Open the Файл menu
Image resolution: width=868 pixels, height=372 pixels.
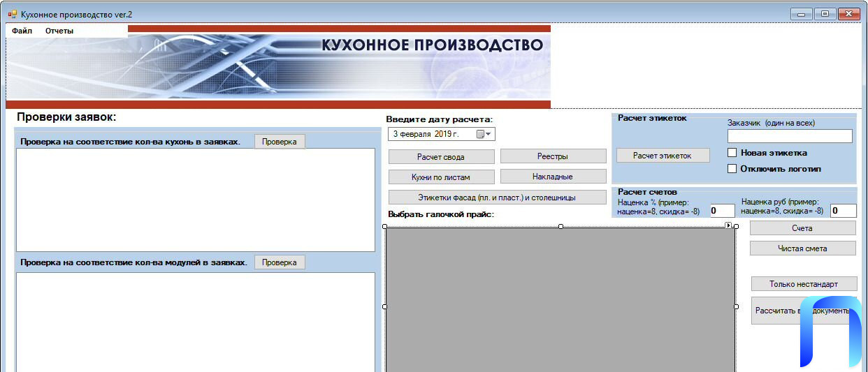(x=22, y=31)
